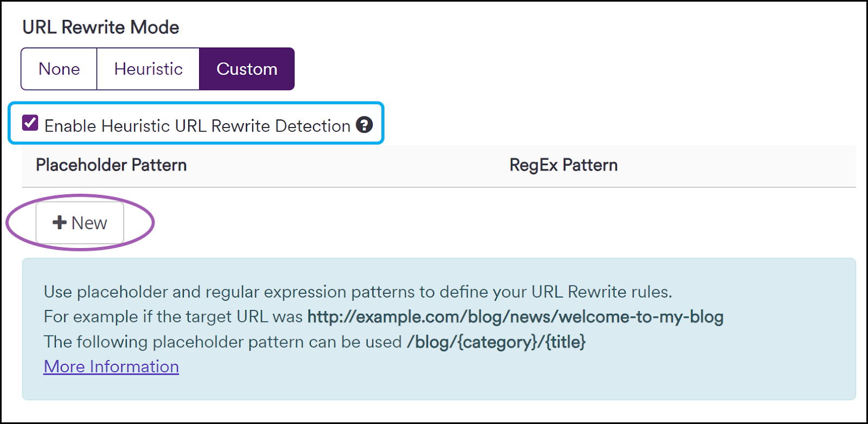This screenshot has height=424, width=868.
Task: Click the URL Rewrite Mode heading
Action: [x=100, y=27]
